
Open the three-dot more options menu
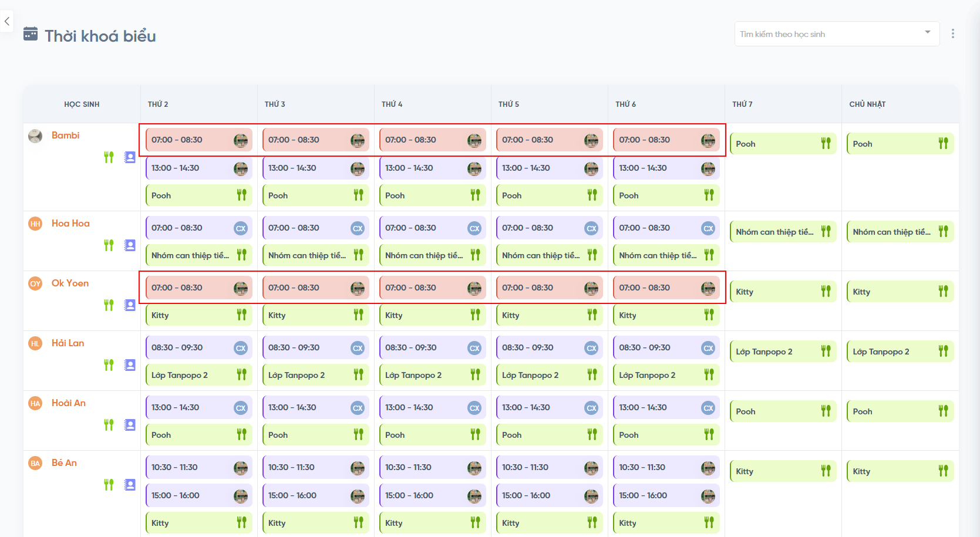point(952,34)
